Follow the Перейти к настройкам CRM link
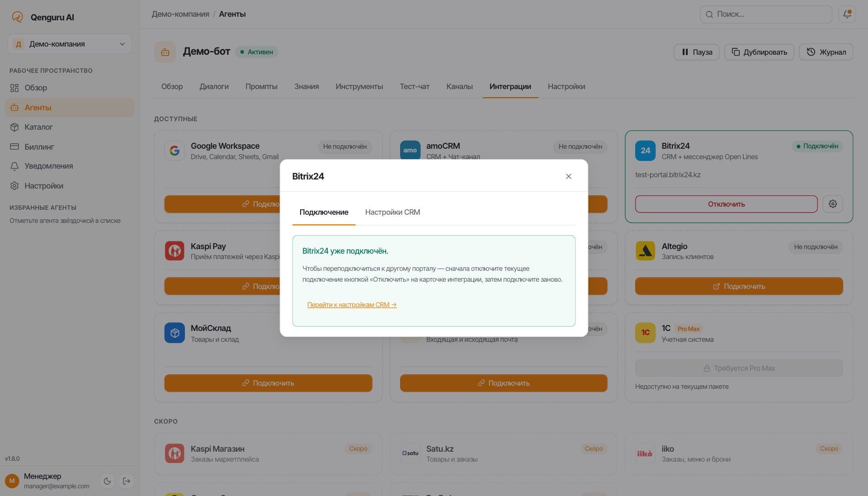 point(352,305)
